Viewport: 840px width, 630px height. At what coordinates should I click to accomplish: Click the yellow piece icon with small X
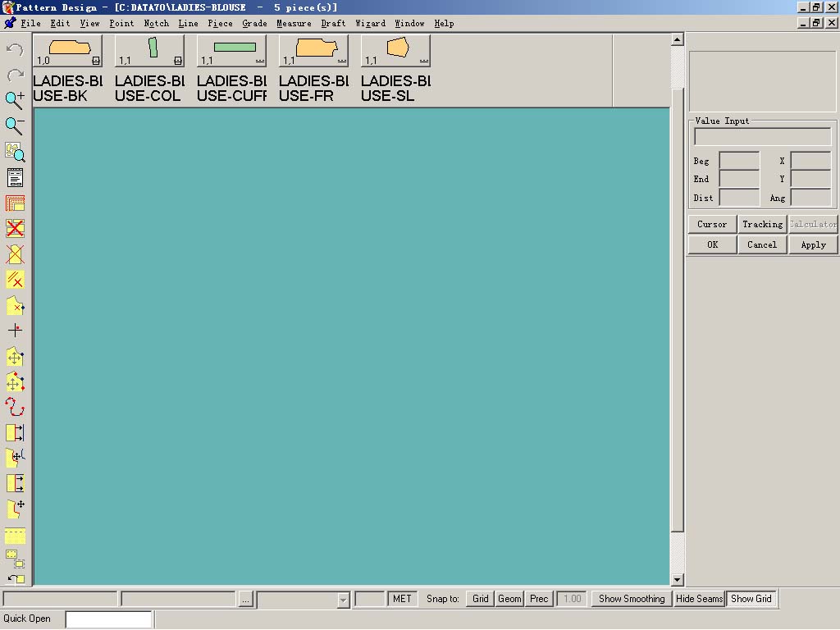click(15, 305)
